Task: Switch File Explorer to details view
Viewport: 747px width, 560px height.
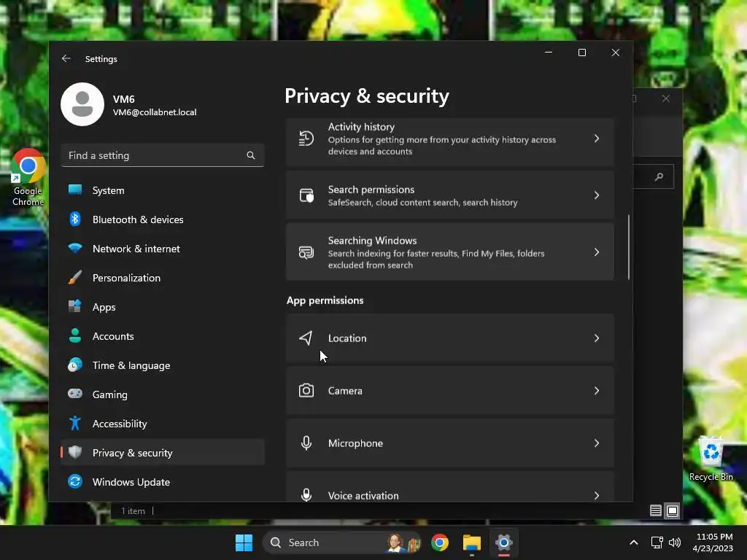Action: point(656,510)
